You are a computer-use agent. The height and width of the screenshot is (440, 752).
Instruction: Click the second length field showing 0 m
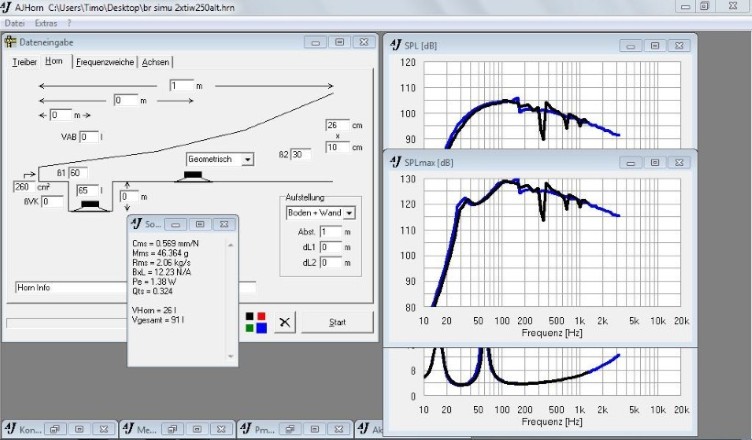point(126,100)
